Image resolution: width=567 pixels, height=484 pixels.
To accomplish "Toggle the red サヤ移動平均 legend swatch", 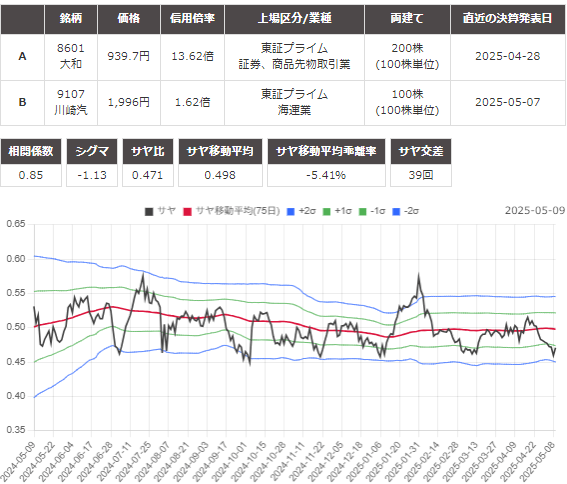I will (x=187, y=212).
